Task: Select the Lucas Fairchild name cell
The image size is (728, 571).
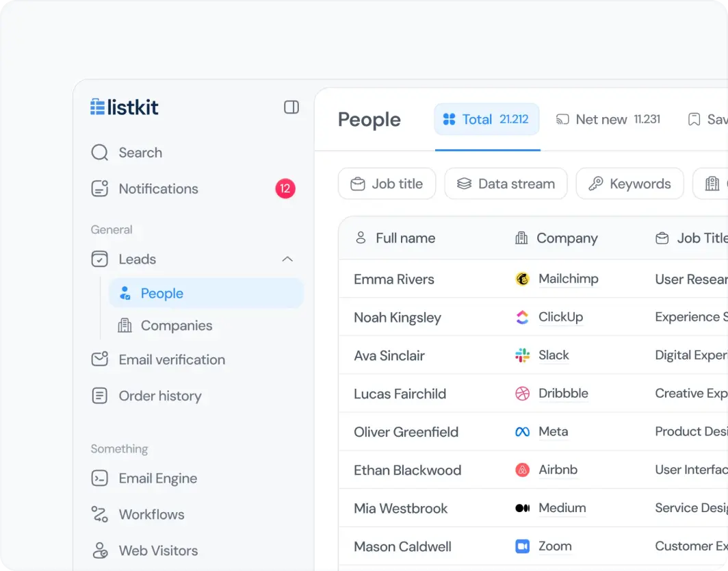Action: [400, 394]
